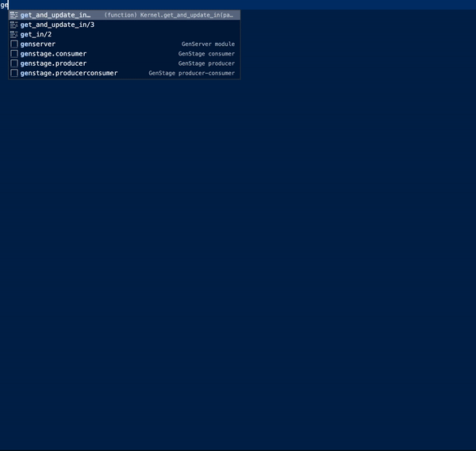Click the 'GenServer module' description text
This screenshot has width=476, height=451.
pos(208,44)
